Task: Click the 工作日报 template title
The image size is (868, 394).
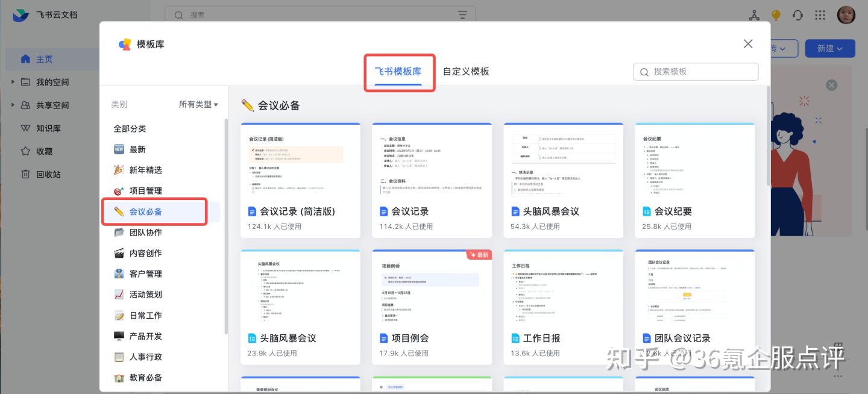Action: tap(541, 338)
